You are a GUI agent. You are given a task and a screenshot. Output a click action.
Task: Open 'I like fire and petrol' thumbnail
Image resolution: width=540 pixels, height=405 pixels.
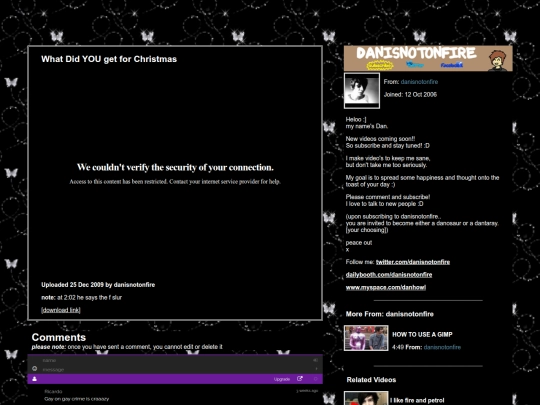pos(366,398)
